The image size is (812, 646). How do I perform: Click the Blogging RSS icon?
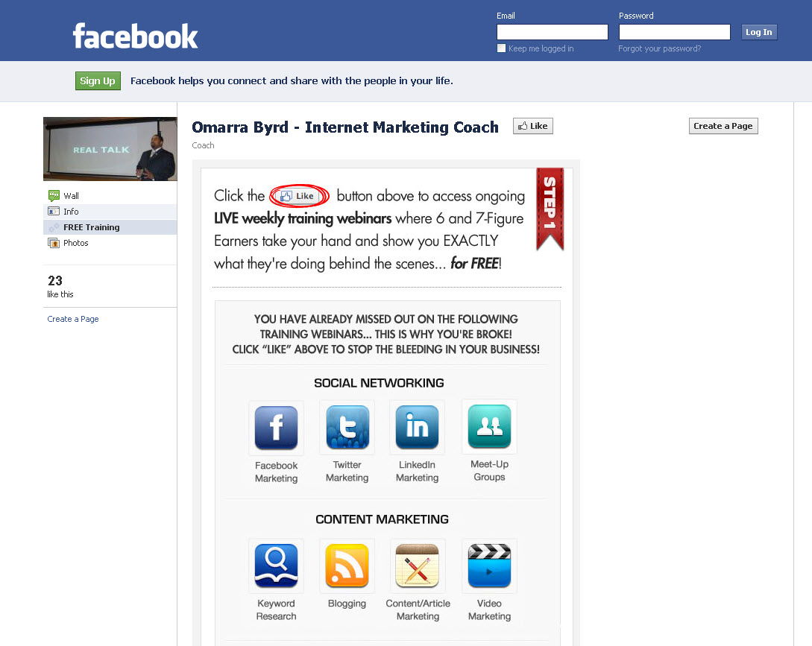pos(347,566)
